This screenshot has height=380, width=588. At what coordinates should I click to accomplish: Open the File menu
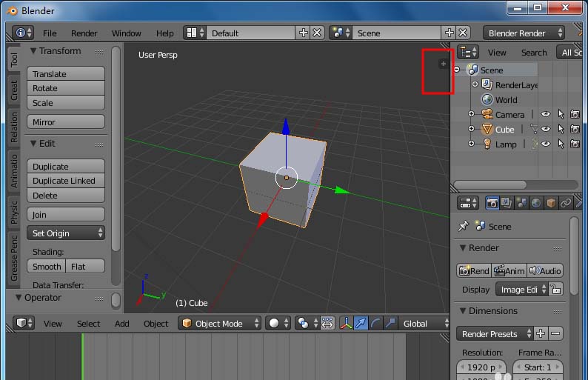(x=50, y=33)
